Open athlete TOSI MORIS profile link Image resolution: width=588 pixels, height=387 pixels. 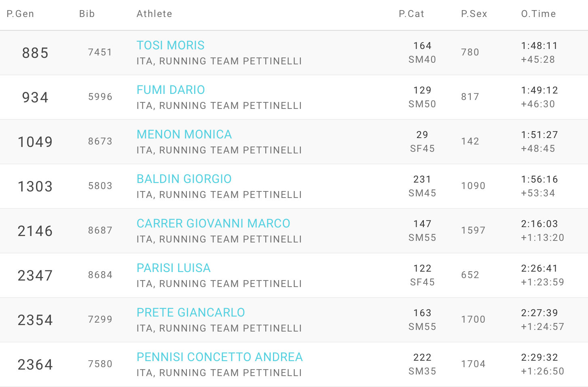tap(170, 45)
